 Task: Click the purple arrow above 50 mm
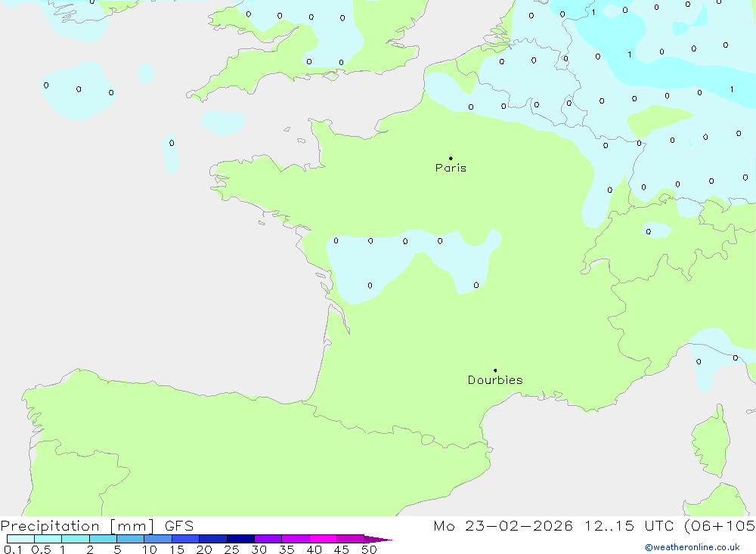(377, 540)
